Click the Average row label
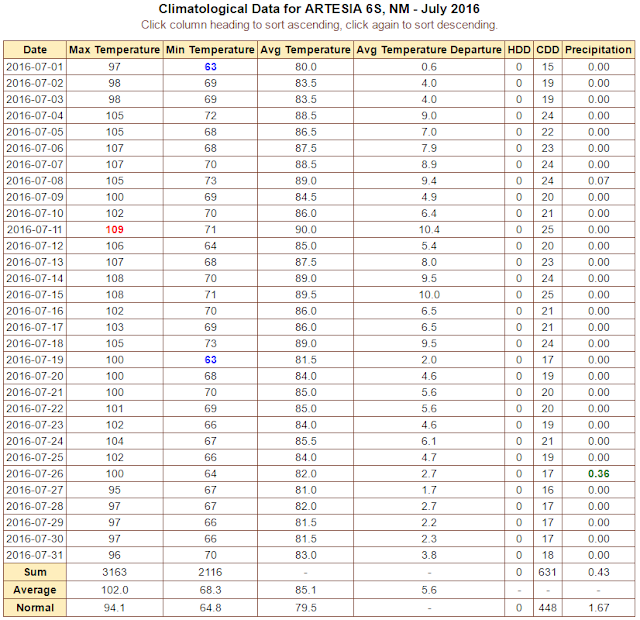640x620 pixels. click(x=35, y=590)
